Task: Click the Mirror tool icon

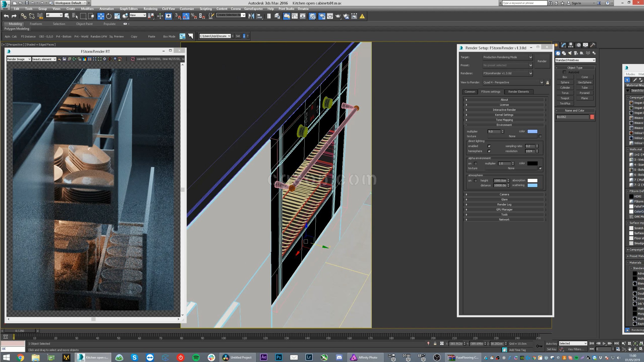Action: (x=251, y=16)
